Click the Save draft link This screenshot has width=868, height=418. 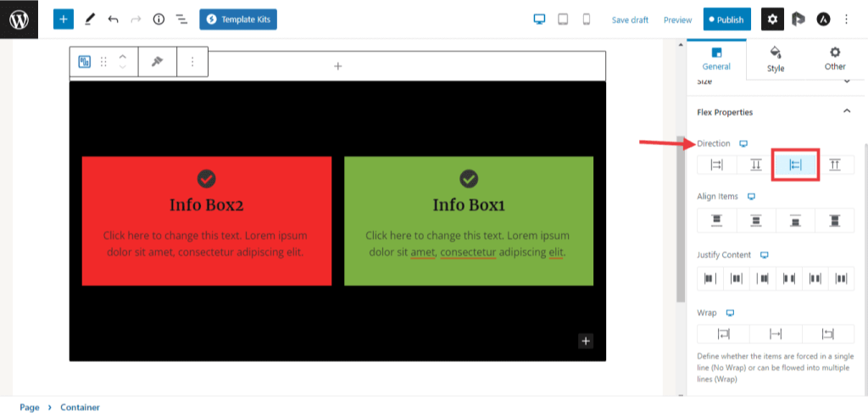point(630,20)
